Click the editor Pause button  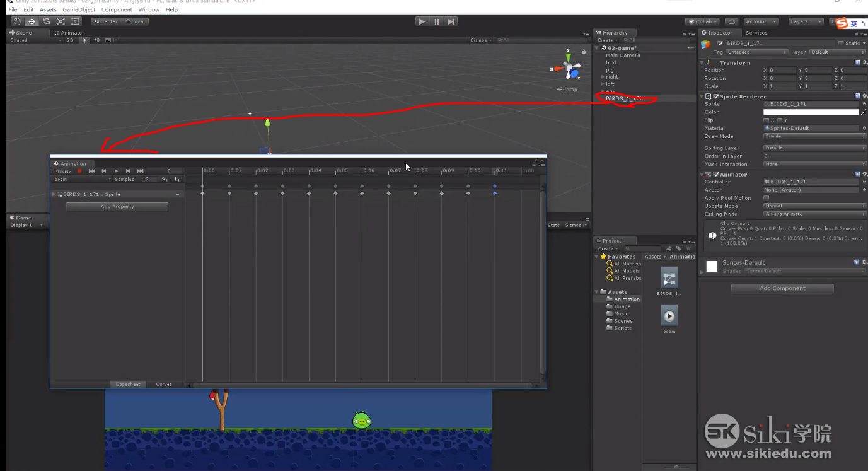(x=436, y=21)
